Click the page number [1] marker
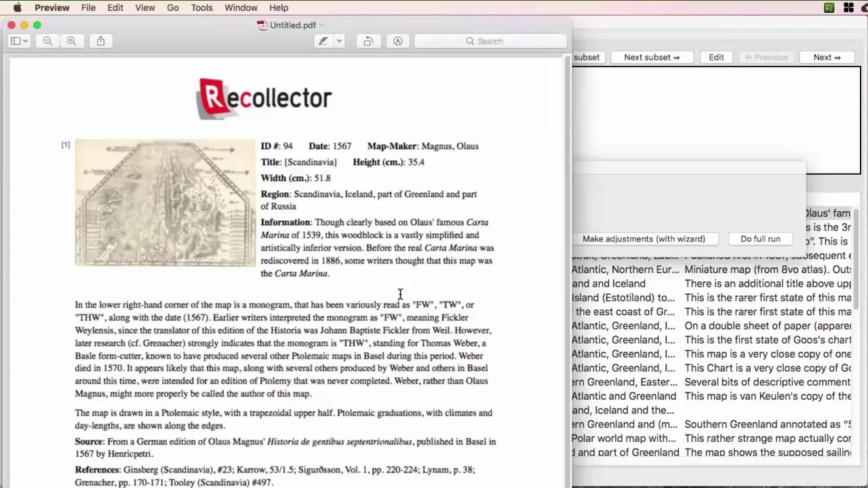The image size is (868, 488). point(65,144)
